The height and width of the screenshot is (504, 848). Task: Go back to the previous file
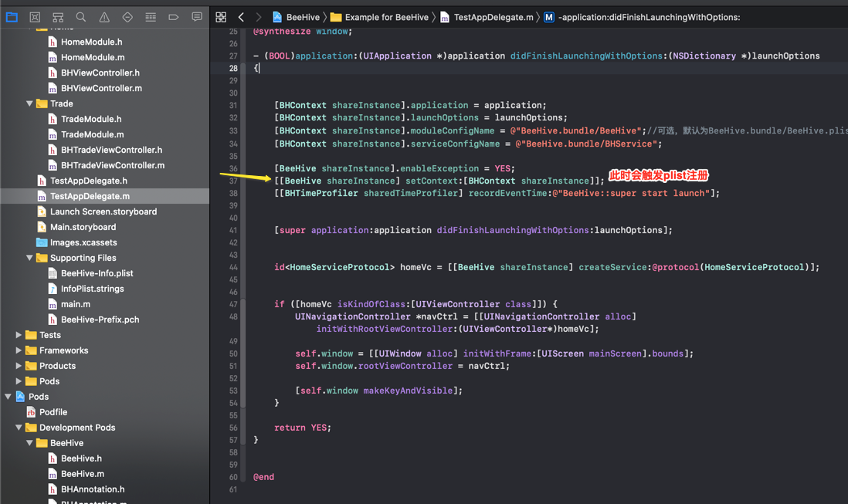(x=241, y=17)
